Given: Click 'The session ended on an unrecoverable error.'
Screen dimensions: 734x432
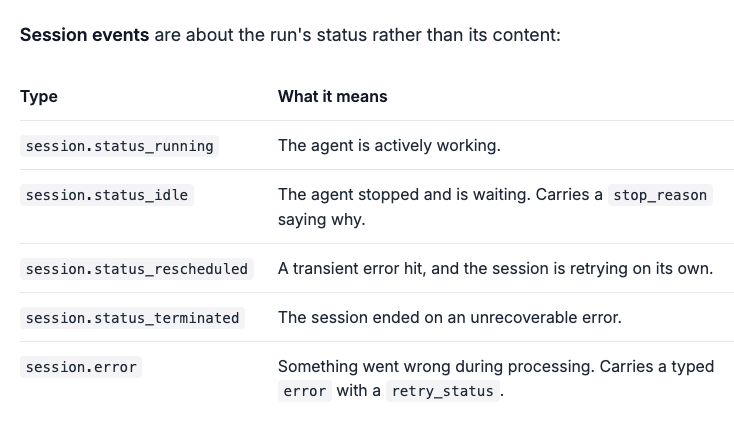Looking at the screenshot, I should click(450, 317).
